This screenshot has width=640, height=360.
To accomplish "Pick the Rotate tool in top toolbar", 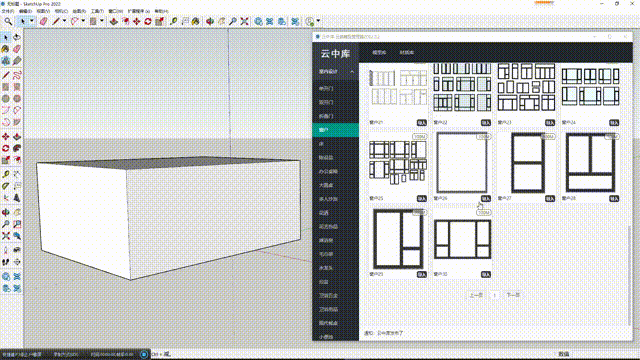I will click(x=148, y=21).
